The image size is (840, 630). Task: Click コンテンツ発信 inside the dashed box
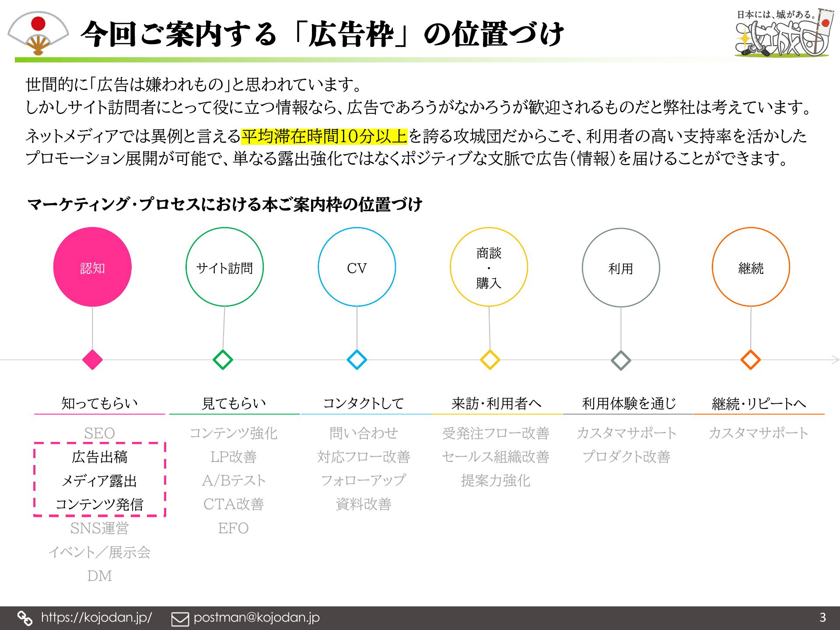pyautogui.click(x=99, y=504)
